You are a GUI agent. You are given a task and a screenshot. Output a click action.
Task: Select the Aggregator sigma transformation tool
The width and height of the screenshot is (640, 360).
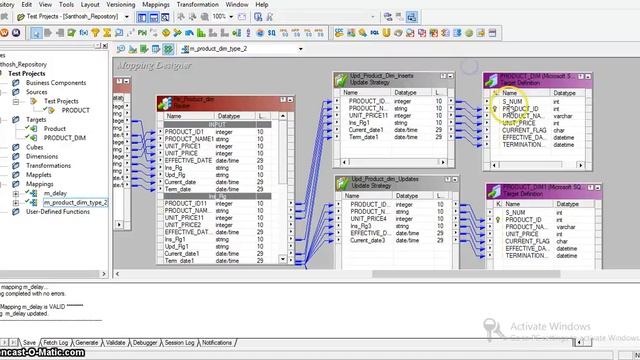[x=107, y=33]
